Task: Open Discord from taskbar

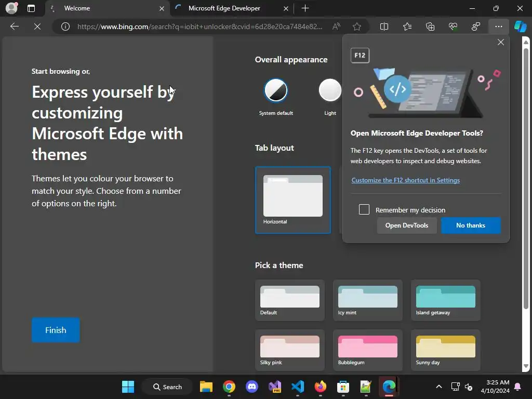Action: tap(252, 387)
